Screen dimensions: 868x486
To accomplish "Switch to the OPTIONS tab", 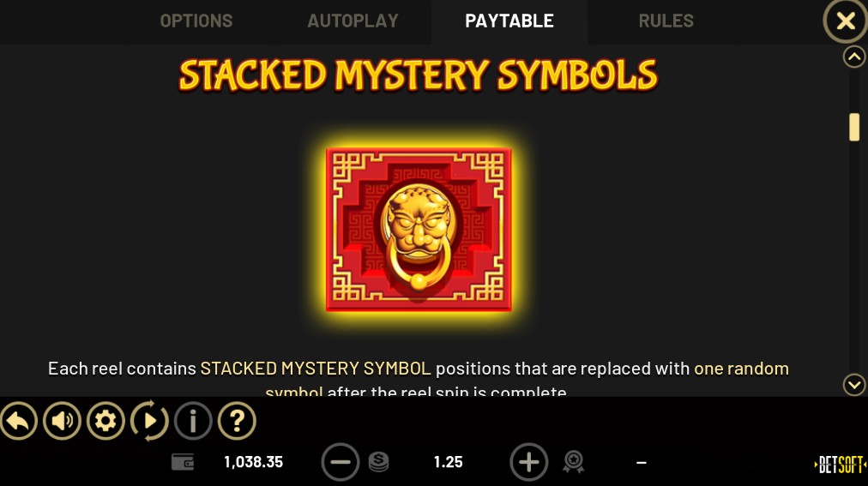I will click(x=196, y=21).
